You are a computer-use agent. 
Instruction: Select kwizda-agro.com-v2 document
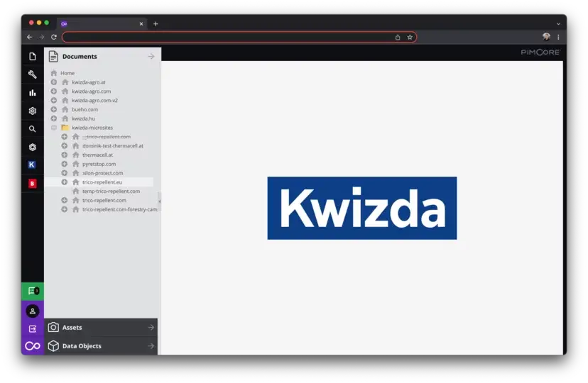click(94, 100)
